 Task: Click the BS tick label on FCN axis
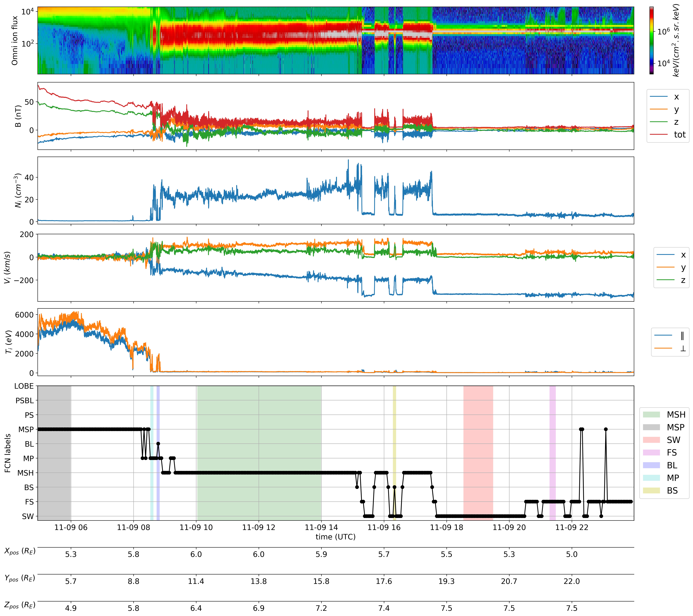29,487
